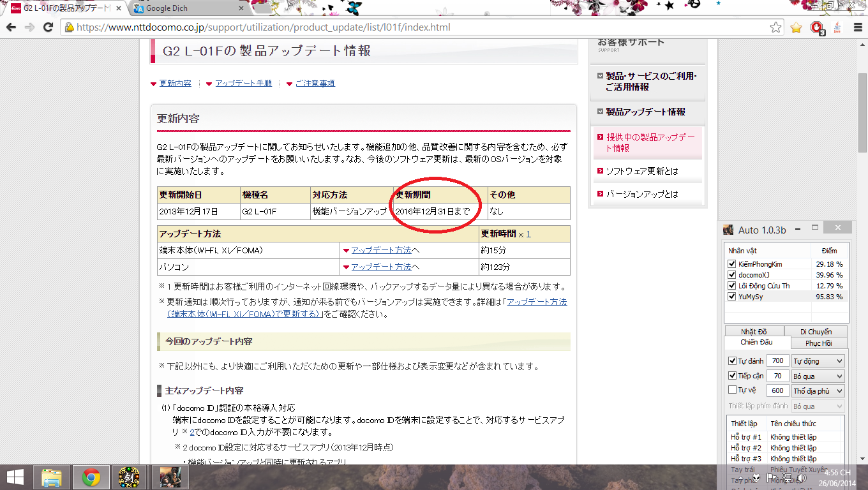Jump to the 更新内容 anchor link
Viewport: 868px width, 490px height.
(x=176, y=84)
